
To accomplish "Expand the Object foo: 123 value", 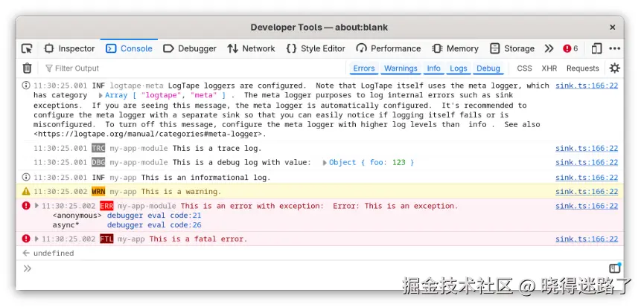I will point(325,163).
